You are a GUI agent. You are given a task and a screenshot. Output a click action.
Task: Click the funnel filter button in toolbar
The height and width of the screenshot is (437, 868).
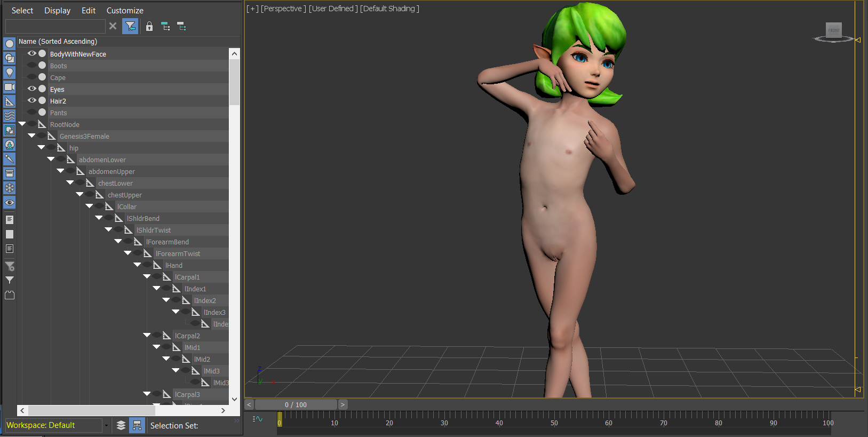(x=130, y=26)
